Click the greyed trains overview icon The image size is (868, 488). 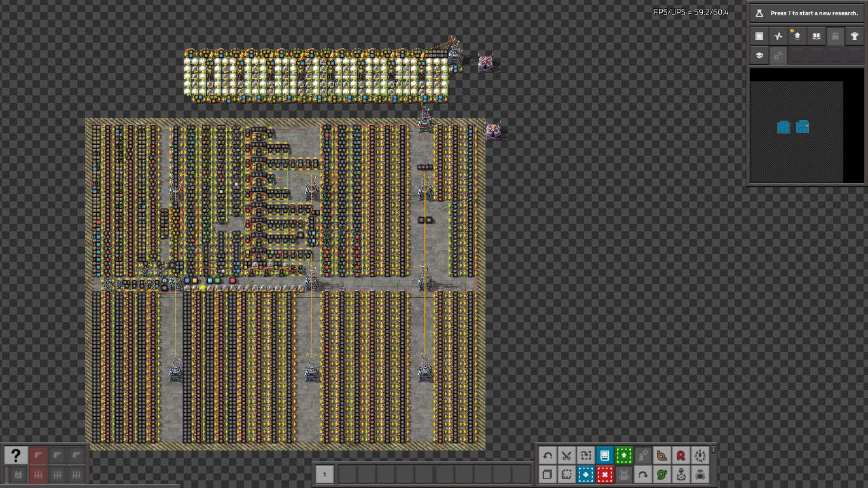pyautogui.click(x=836, y=36)
